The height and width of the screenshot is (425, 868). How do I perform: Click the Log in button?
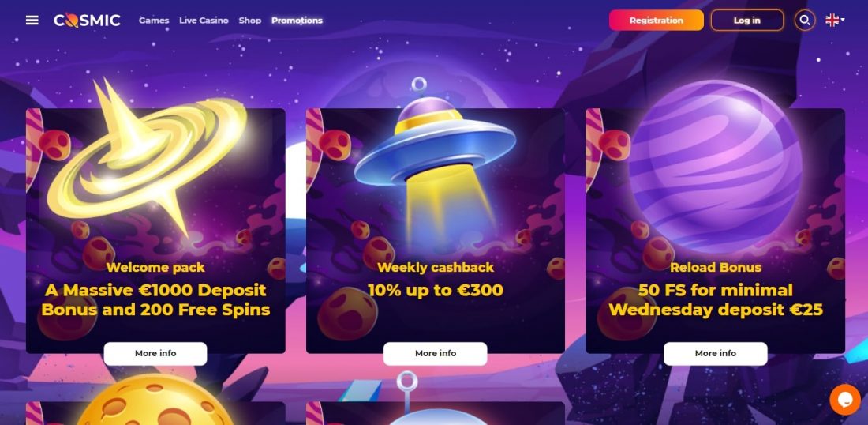pos(746,21)
